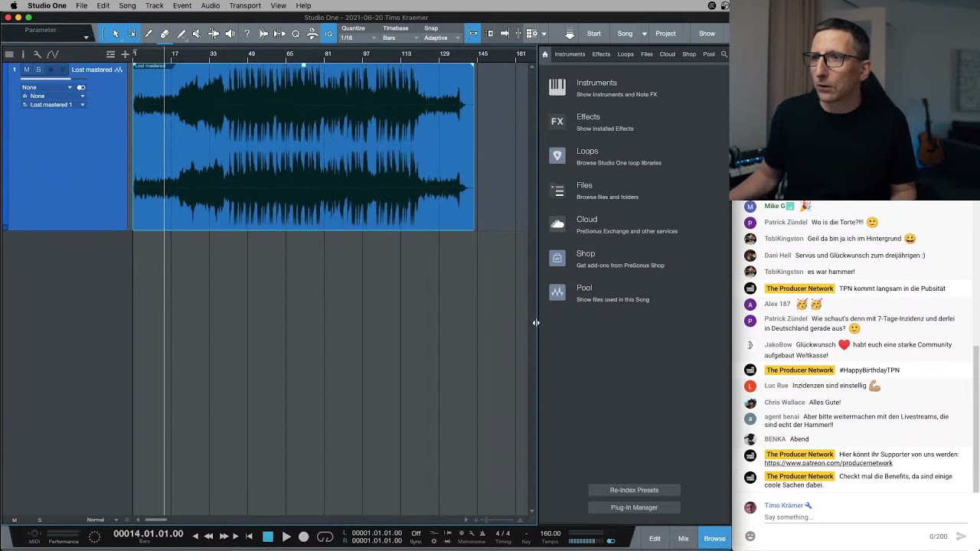Toggle the track channel mode switch
980x551 pixels.
point(81,87)
